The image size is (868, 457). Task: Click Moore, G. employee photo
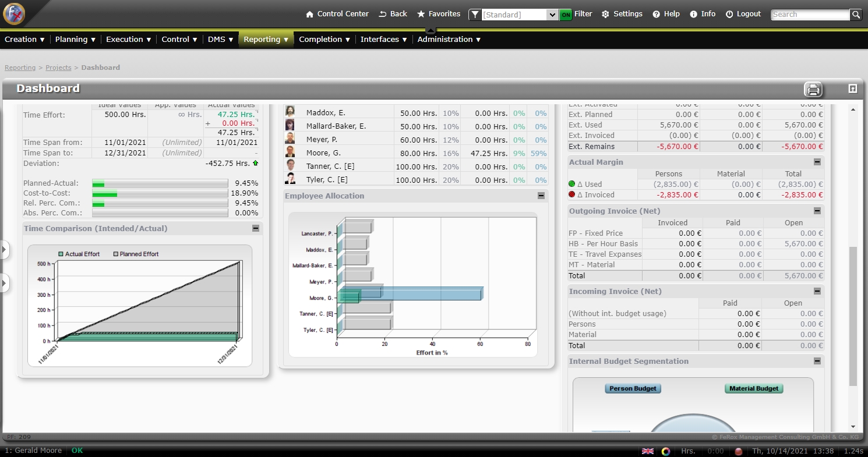290,152
